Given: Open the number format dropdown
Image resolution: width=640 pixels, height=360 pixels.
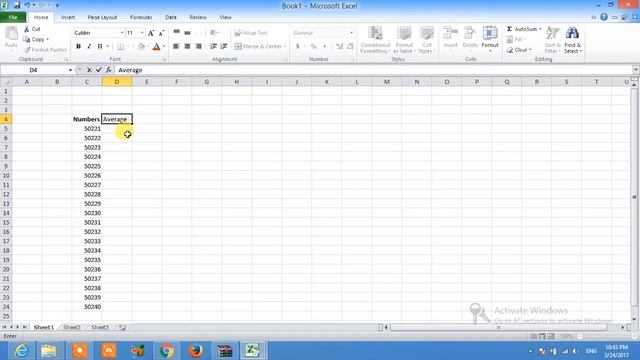Looking at the screenshot, I should [351, 33].
